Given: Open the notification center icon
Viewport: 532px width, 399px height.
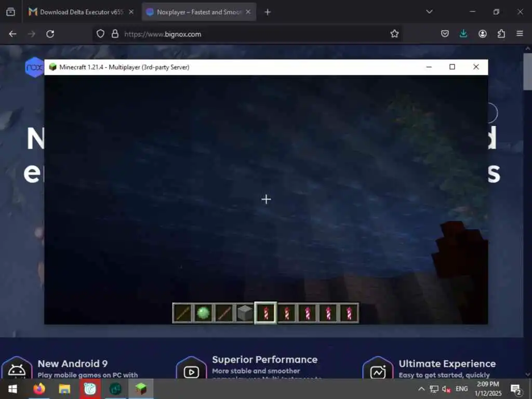Looking at the screenshot, I should click(516, 389).
